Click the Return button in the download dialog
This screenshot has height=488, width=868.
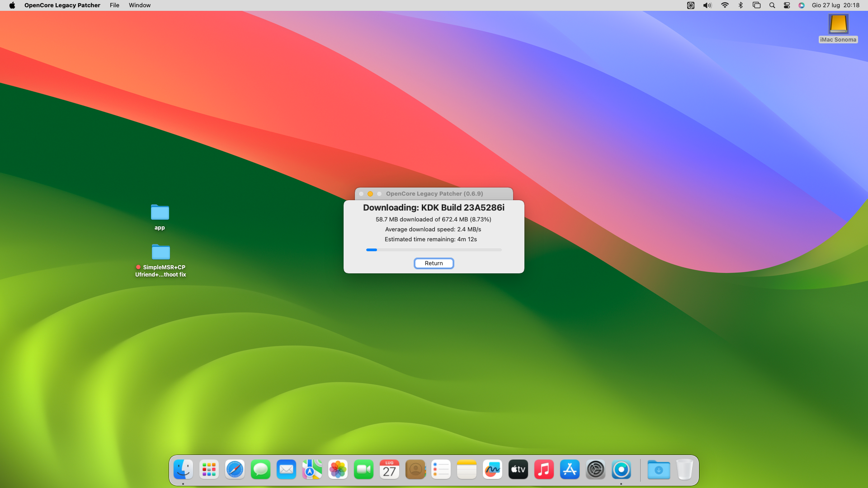point(434,263)
